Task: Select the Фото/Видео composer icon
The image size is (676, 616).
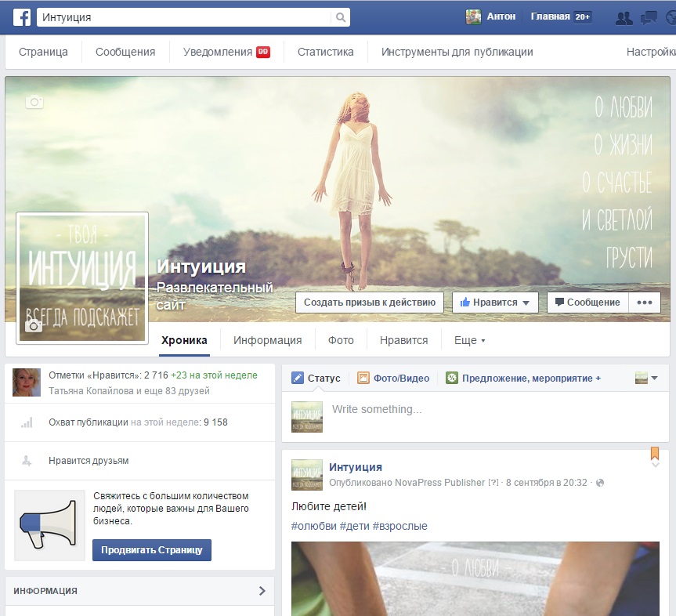Action: [363, 378]
